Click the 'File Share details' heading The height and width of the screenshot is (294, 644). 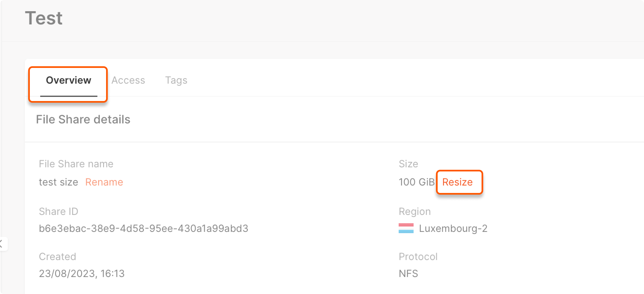pos(83,119)
